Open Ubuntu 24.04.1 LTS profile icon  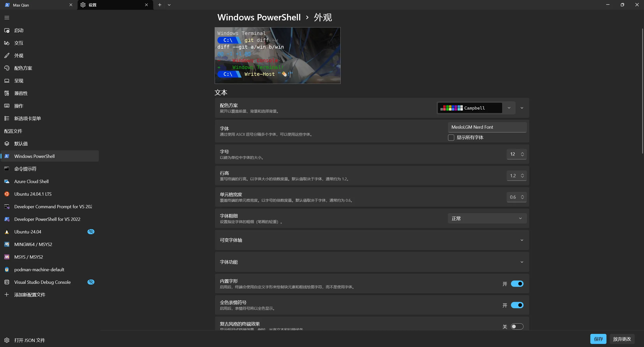7,194
